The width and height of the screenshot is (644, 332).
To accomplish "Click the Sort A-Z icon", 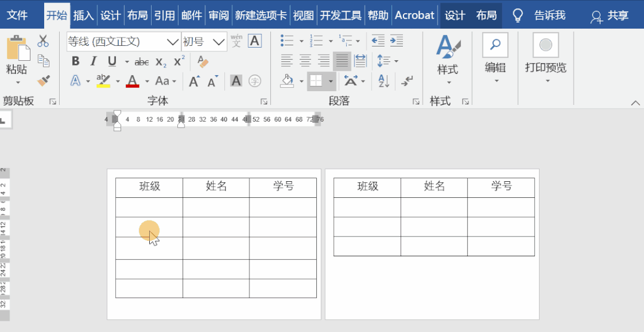I will pos(384,80).
